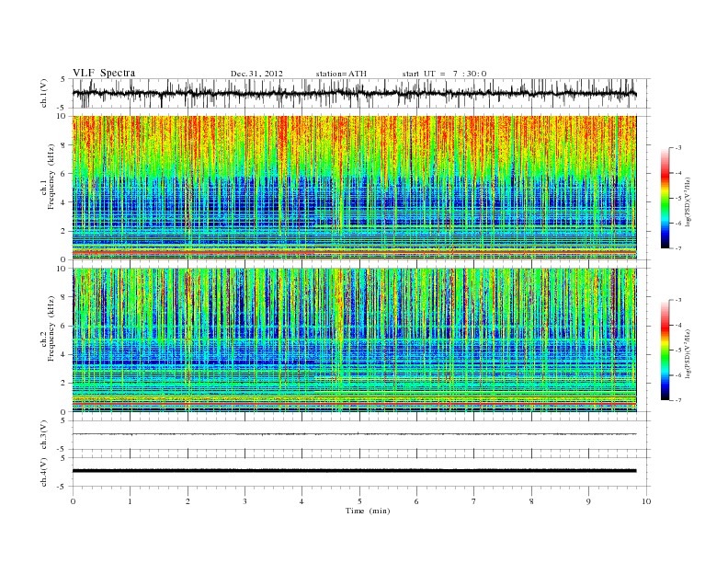The height and width of the screenshot is (563, 728).
Task: Click the '9' time axis tick label
Action: coord(588,501)
